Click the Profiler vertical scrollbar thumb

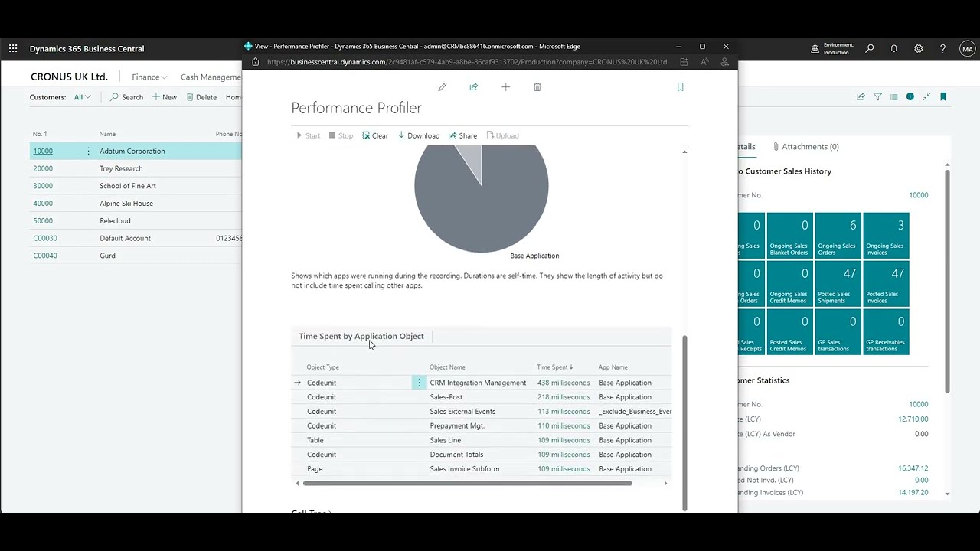pos(684,422)
